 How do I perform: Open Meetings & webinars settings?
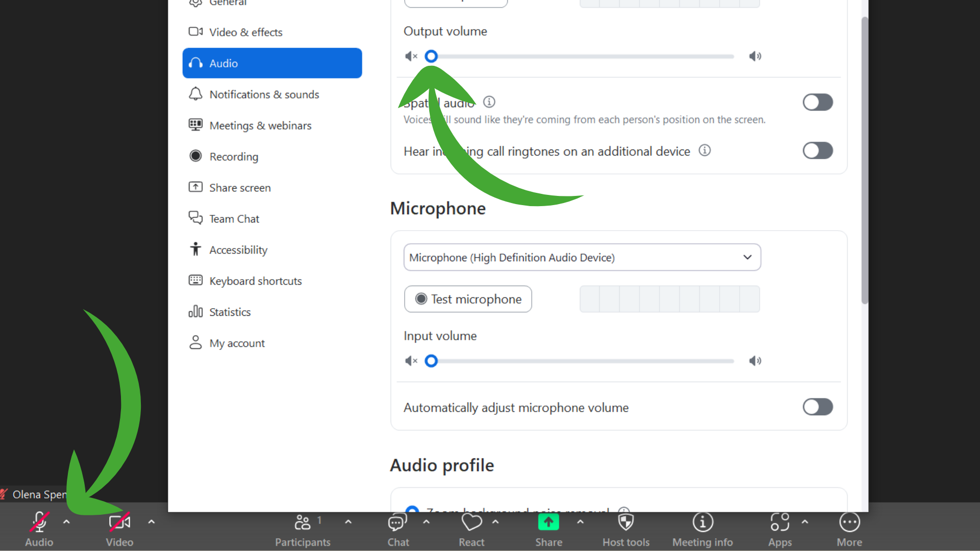[x=260, y=125]
